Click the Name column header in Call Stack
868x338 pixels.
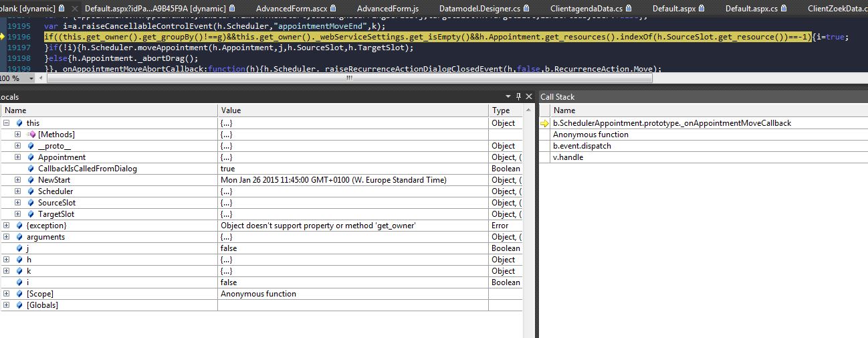pyautogui.click(x=710, y=110)
